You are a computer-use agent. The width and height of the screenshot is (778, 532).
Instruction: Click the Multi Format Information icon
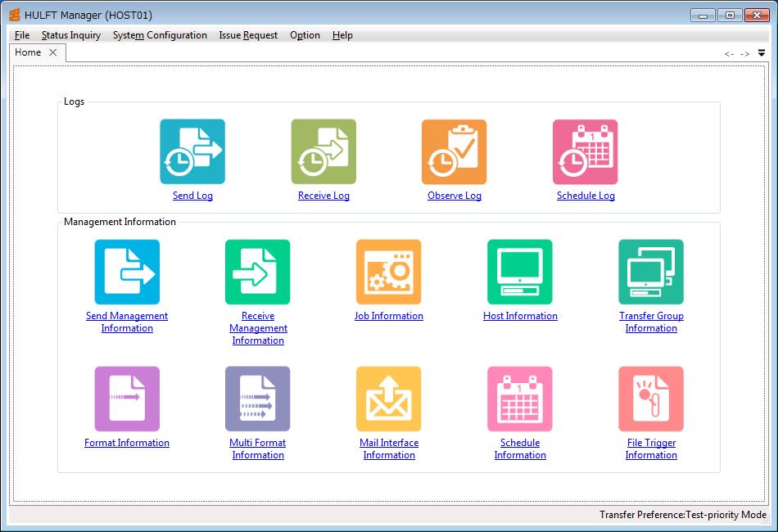click(257, 399)
